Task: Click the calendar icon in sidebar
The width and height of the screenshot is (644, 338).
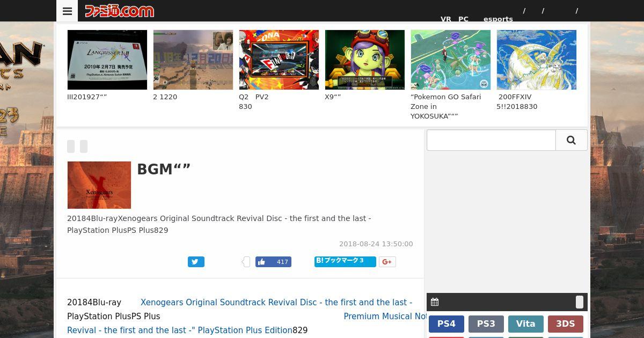Action: click(435, 302)
